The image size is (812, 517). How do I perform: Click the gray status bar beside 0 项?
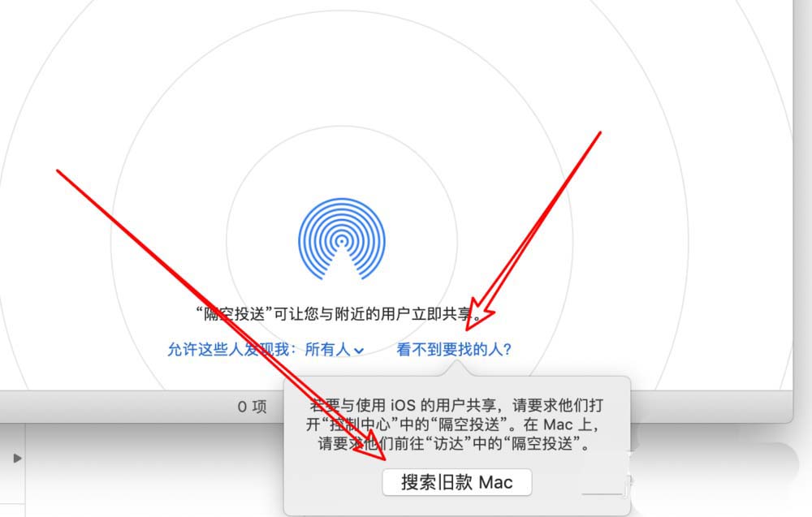[129, 407]
